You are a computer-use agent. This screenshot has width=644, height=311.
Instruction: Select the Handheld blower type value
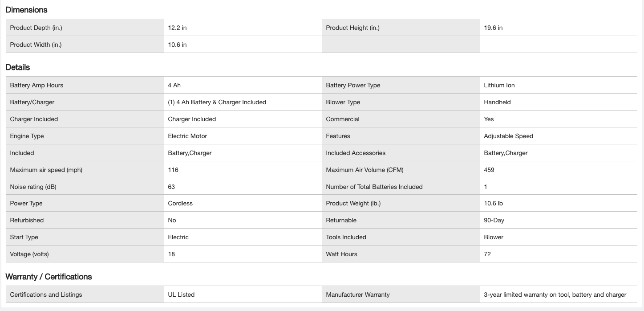click(x=497, y=102)
